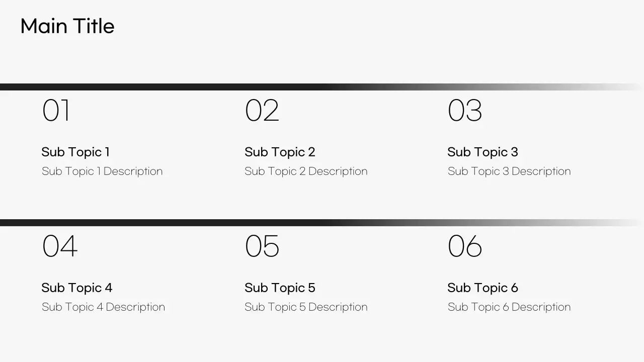Select the number 04 text
Viewport: 644px width, 362px height.
click(60, 246)
